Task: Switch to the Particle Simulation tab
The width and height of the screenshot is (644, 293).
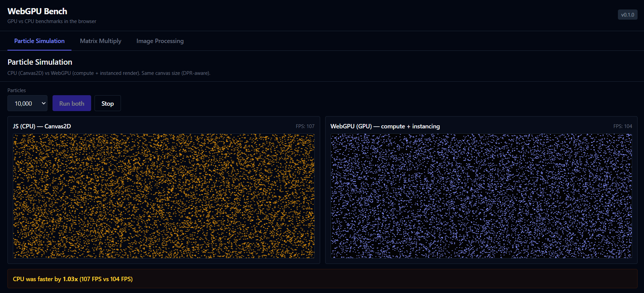Action: click(39, 41)
